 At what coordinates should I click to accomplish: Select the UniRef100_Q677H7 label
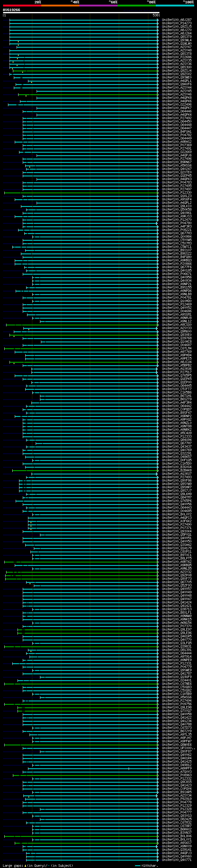click(177, 443)
